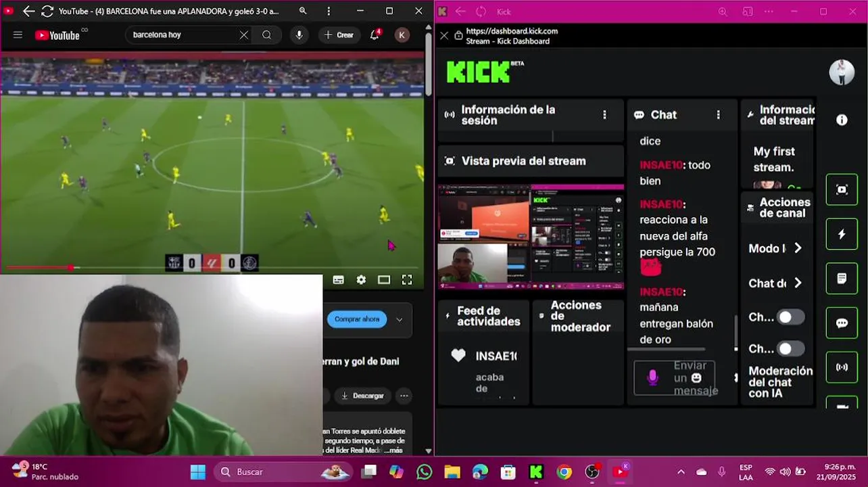Open zoom control in Kick title bar
868x487 pixels.
click(723, 11)
